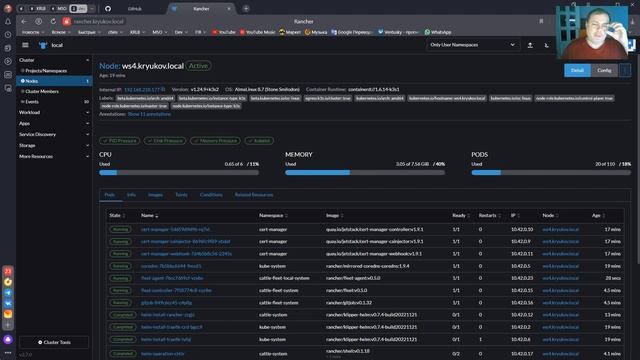The image size is (640, 360).
Task: Open the browser sidebar history clock icon
Action: pos(8,35)
